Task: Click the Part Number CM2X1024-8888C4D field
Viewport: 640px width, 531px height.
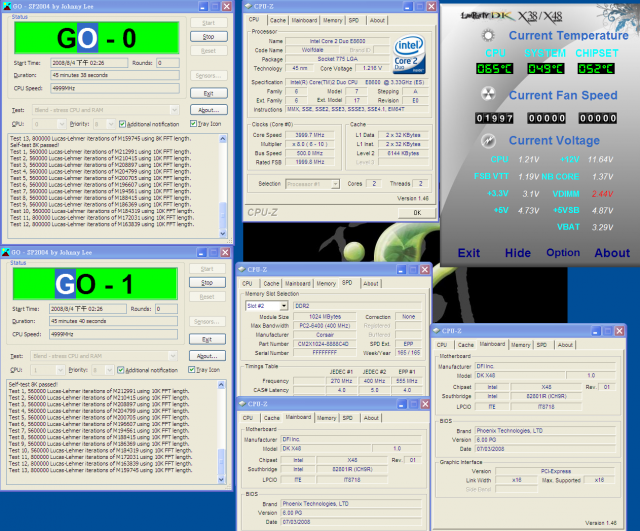Action: 323,344
